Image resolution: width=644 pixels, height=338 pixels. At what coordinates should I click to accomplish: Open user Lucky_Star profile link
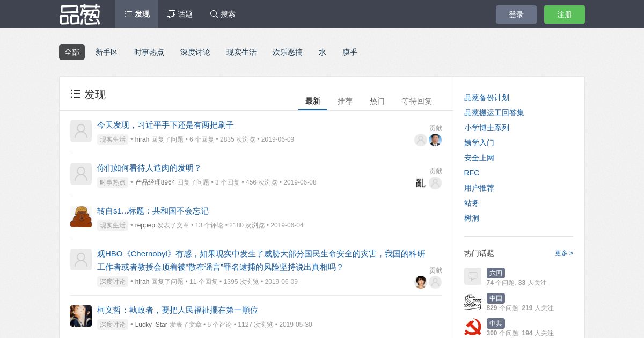coord(151,325)
